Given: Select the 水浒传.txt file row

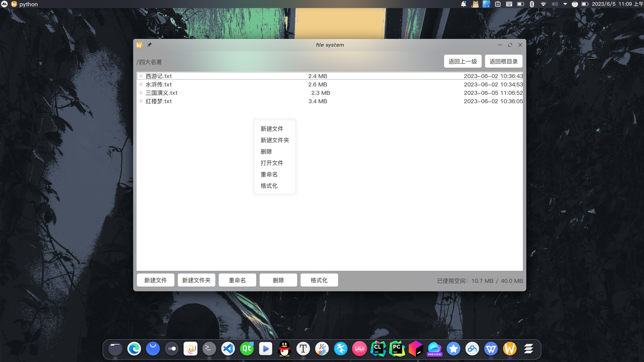Looking at the screenshot, I should pos(330,84).
